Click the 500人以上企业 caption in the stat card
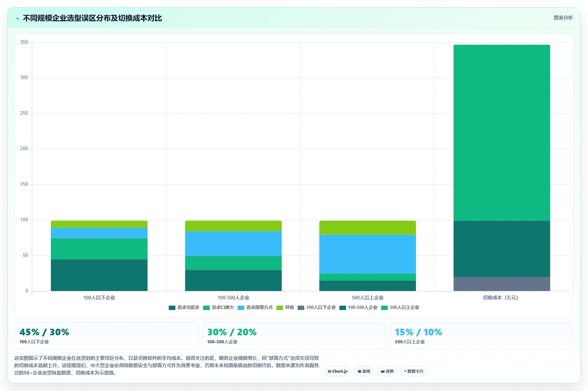This screenshot has width=588, height=391. point(410,342)
